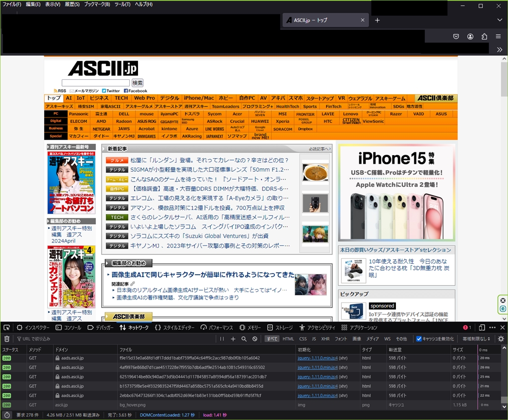Close the developer tools panel
The width and height of the screenshot is (508, 420).
503,328
